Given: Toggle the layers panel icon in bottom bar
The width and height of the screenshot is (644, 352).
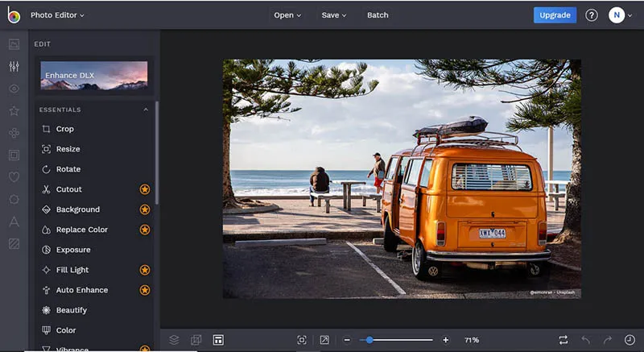Looking at the screenshot, I should point(174,340).
